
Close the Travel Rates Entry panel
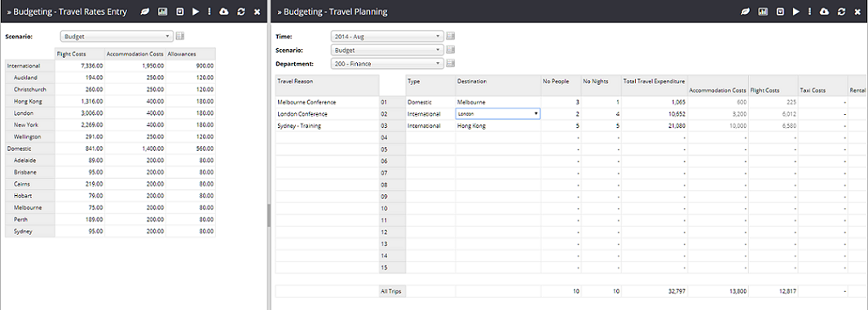(x=257, y=11)
